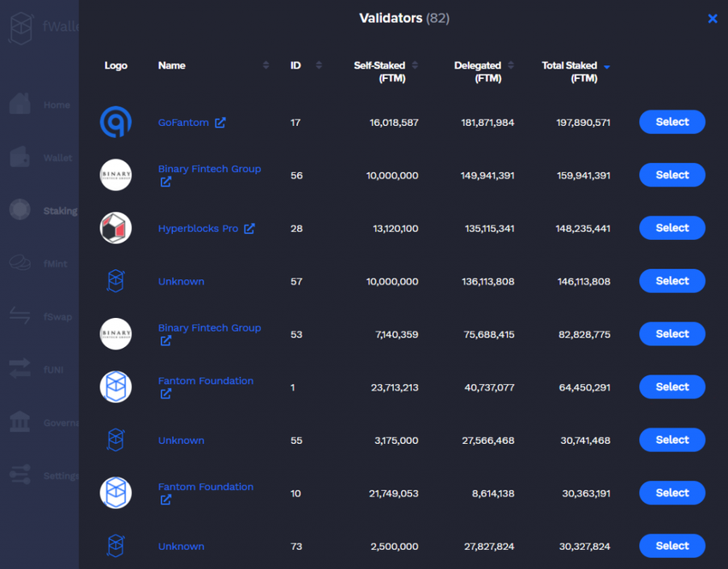Click the Staking sidebar icon
Screen dimensions: 728x569
[20, 209]
